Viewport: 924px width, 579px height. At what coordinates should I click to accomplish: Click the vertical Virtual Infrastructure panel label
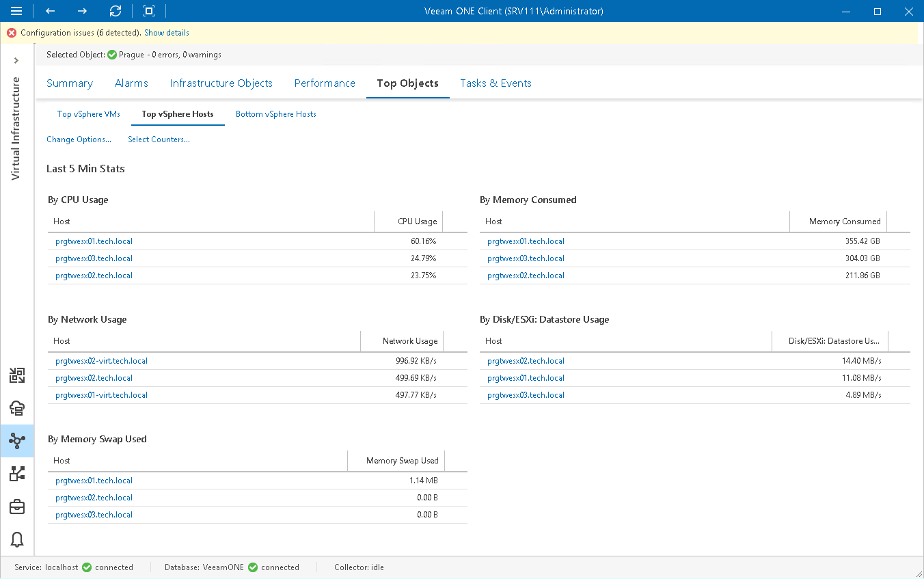pyautogui.click(x=16, y=129)
